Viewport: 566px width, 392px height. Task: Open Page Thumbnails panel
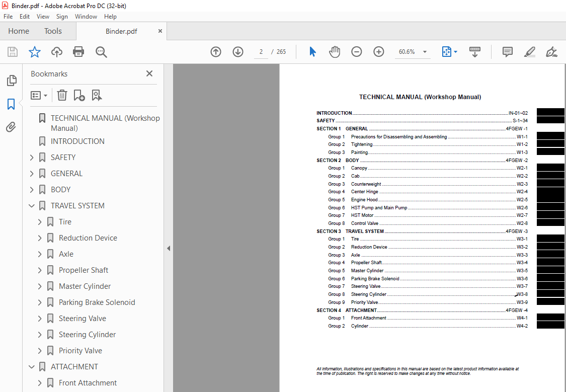click(x=12, y=81)
